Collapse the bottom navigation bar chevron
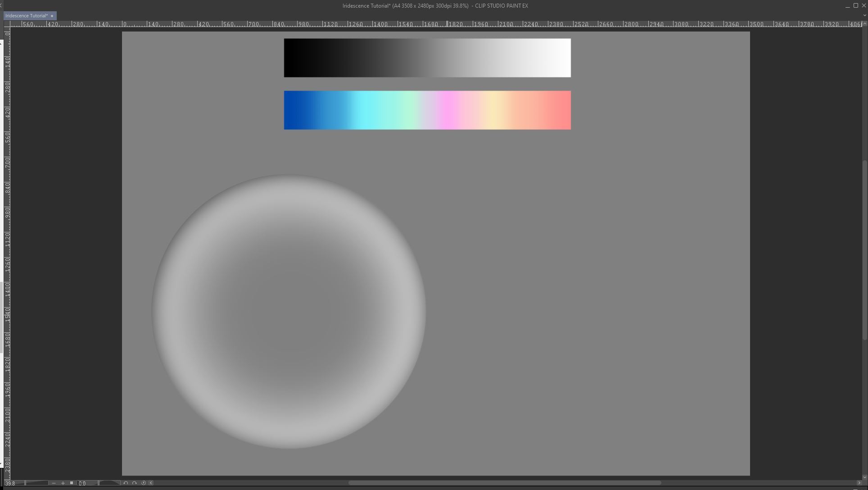 pos(151,483)
